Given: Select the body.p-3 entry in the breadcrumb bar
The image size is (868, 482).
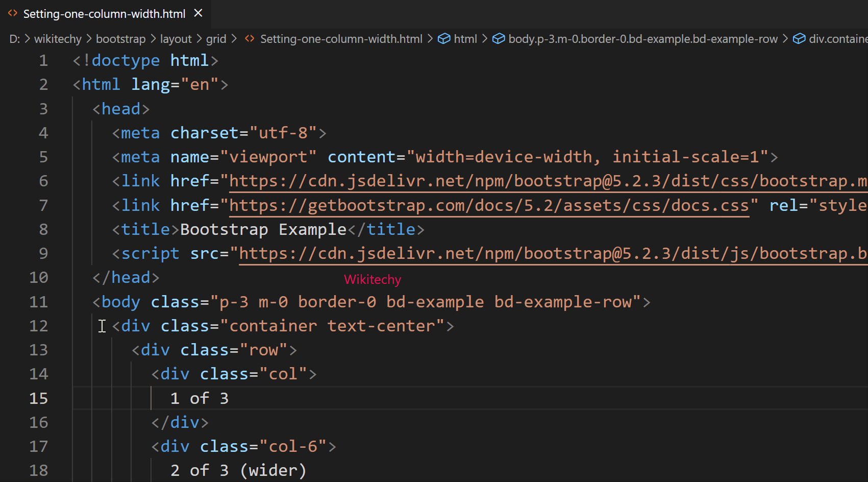Looking at the screenshot, I should (x=635, y=38).
